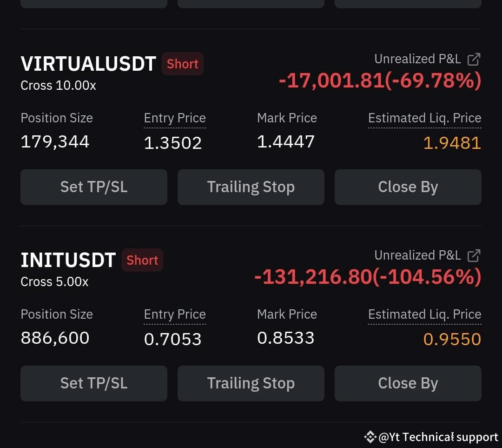Click Binance logo in watermark
This screenshot has height=448, width=502.
coord(370,437)
